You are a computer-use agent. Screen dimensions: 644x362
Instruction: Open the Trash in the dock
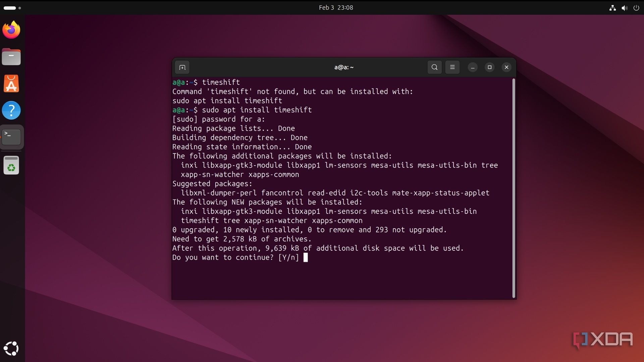tap(11, 165)
